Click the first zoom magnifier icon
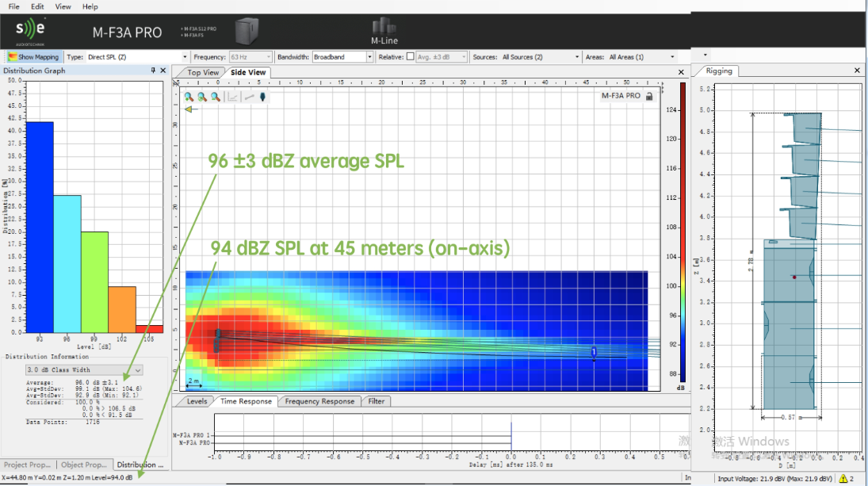 pyautogui.click(x=189, y=97)
